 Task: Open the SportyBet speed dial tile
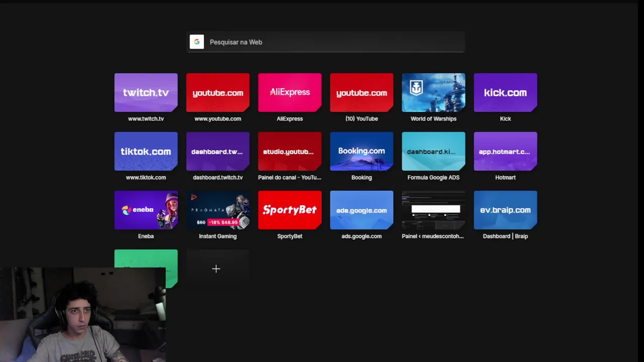pos(290,210)
